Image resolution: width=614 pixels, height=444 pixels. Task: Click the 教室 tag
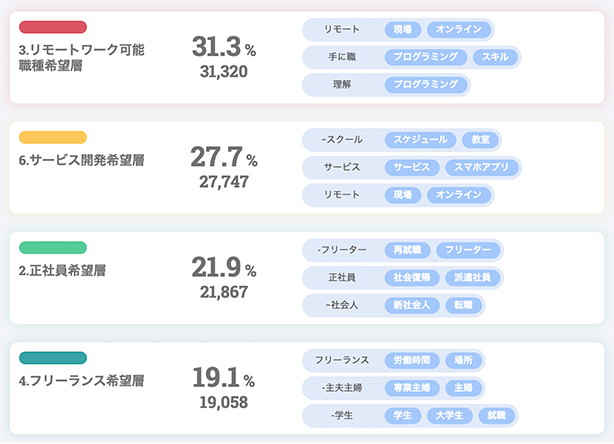480,140
